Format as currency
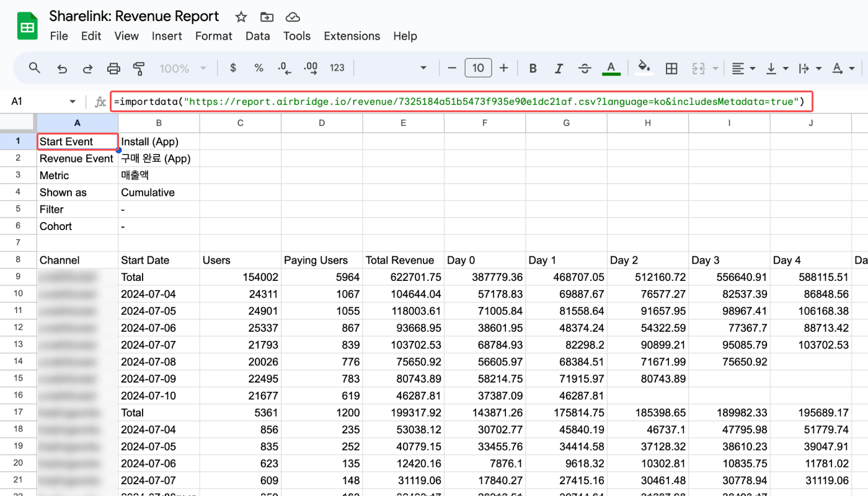Screen dimensions: 868x496 [x=233, y=68]
